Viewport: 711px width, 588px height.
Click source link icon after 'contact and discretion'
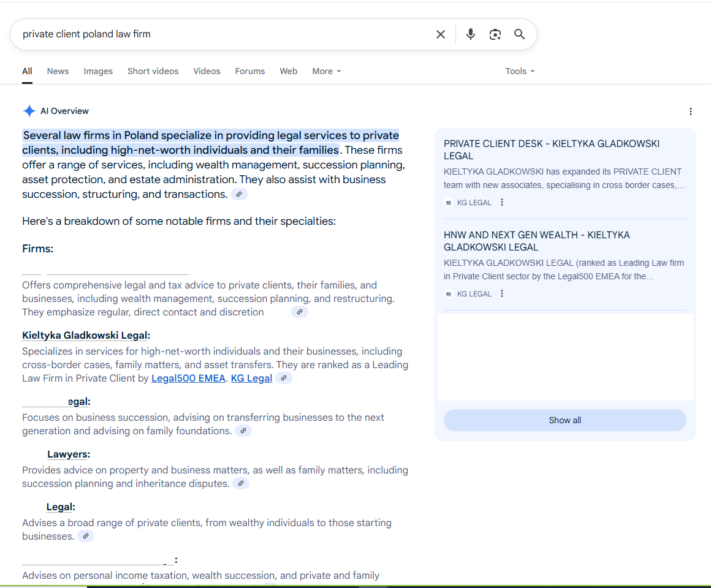pos(299,312)
